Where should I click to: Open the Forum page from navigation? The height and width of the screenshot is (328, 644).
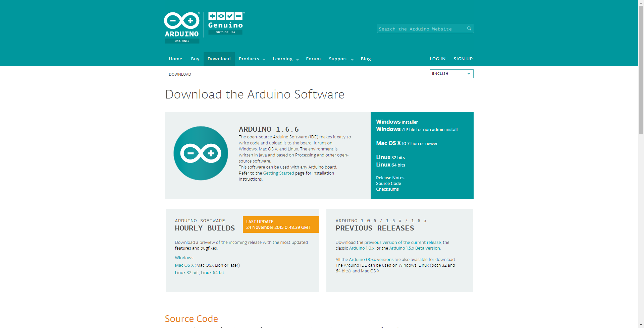313,59
